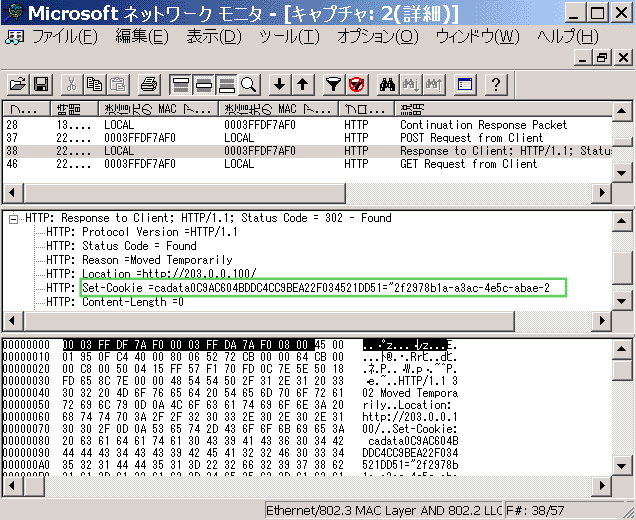Click summary pane scroll down arrow
The height and width of the screenshot is (520, 636).
622,173
